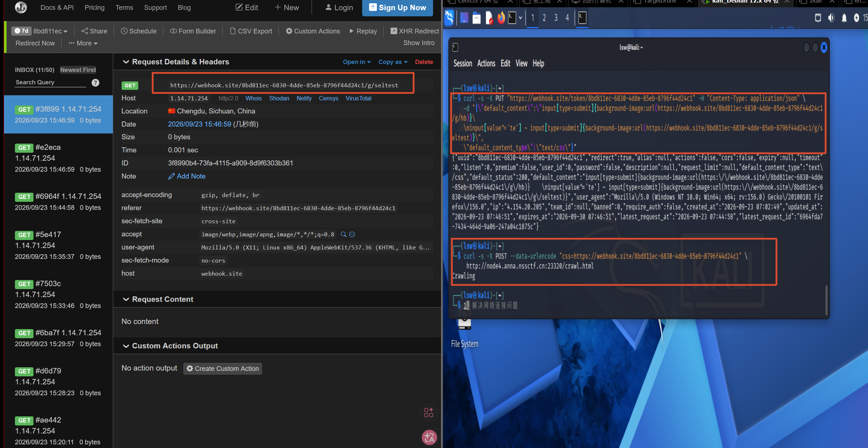
Task: Open power manager icon in Kali panel
Action: (x=856, y=18)
